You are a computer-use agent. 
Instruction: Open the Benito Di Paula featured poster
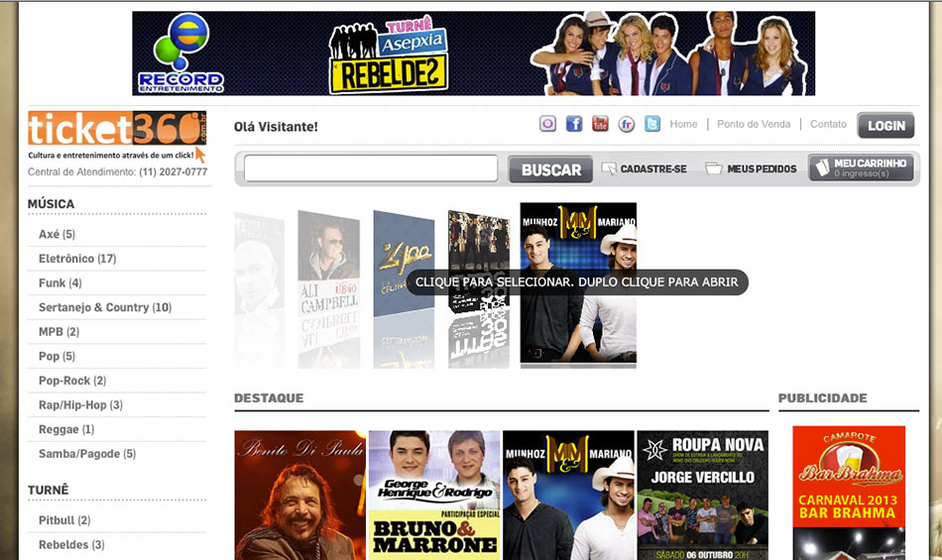pyautogui.click(x=300, y=496)
